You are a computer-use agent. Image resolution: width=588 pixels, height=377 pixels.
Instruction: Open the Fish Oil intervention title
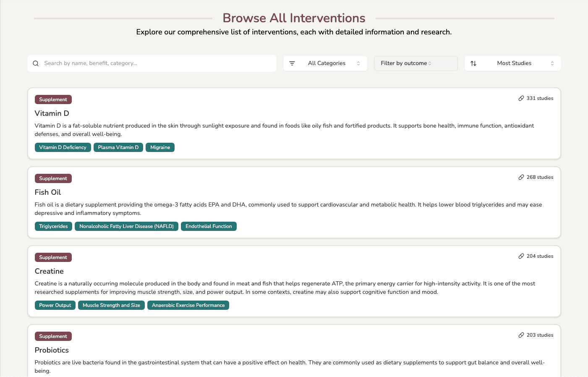coord(48,192)
